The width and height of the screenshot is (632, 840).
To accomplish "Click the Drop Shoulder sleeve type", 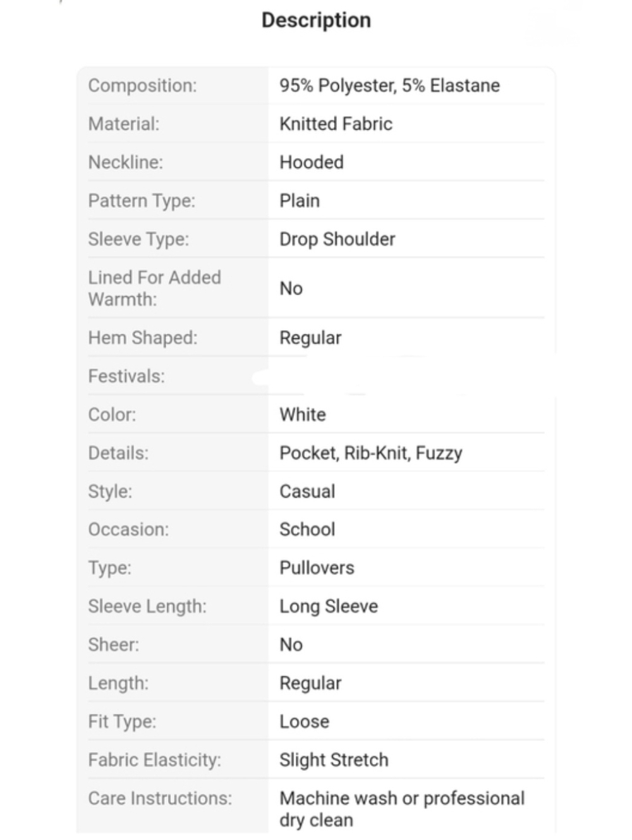I will tap(337, 239).
